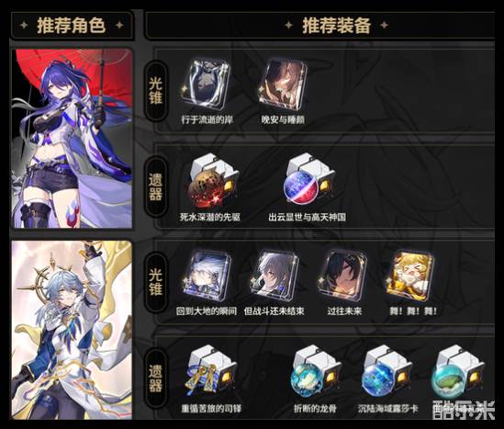Screen dimensions: 504x429
Task: Select the 回到大地的瞬间 light cone card
Action: (207, 276)
